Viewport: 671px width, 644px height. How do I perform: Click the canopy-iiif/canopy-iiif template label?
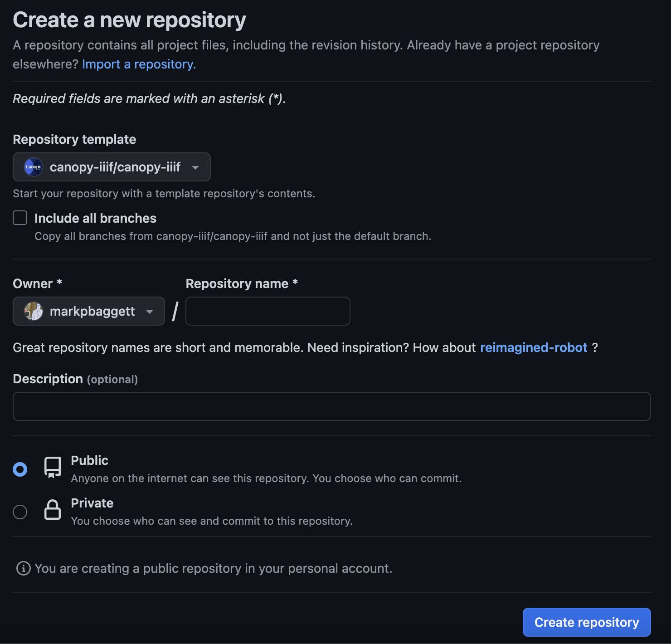[x=115, y=167]
